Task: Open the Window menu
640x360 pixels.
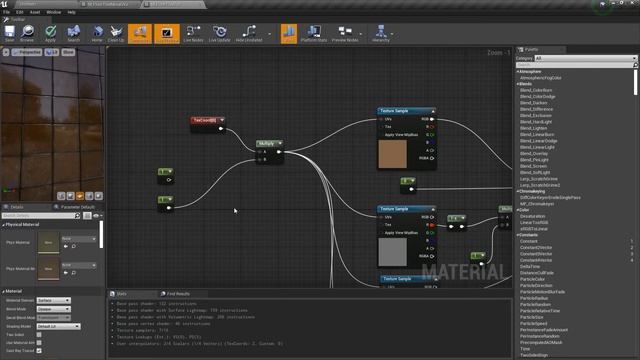Action: pyautogui.click(x=53, y=12)
